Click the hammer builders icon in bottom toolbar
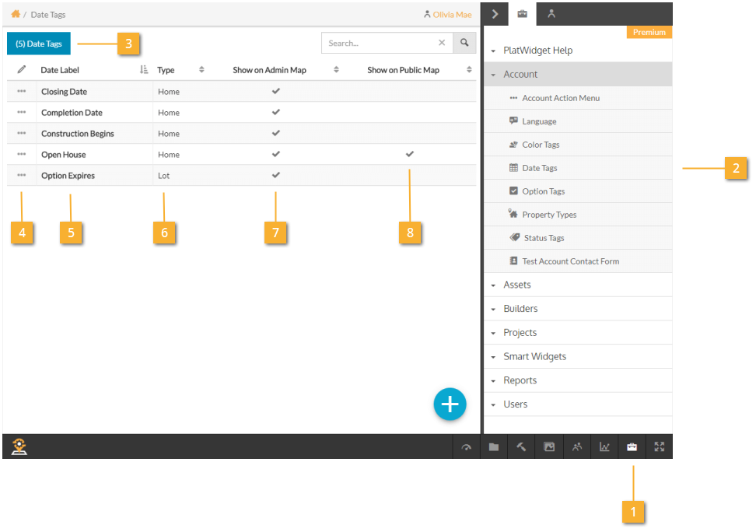The width and height of the screenshot is (756, 532). (x=521, y=447)
